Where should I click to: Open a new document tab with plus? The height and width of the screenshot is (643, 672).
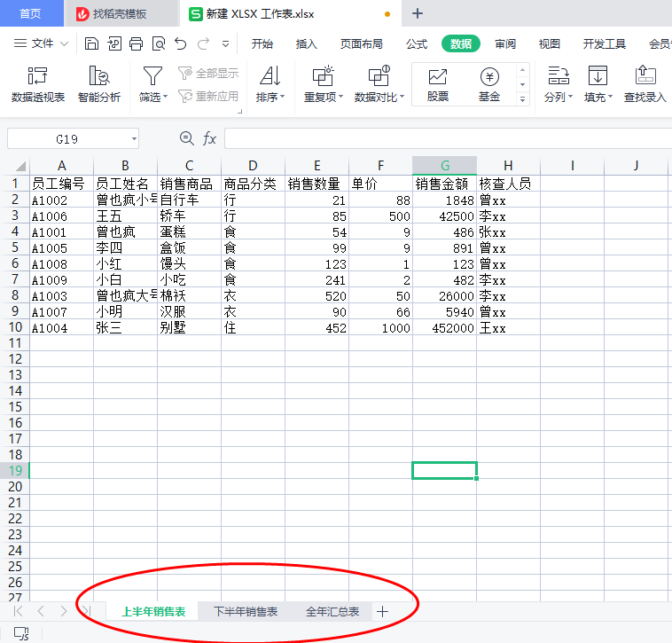tap(418, 13)
